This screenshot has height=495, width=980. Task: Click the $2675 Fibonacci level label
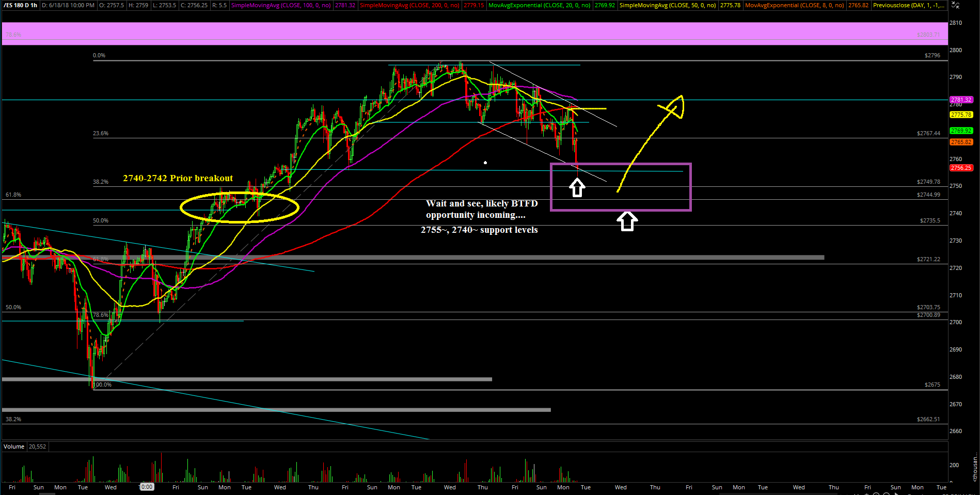(x=932, y=385)
